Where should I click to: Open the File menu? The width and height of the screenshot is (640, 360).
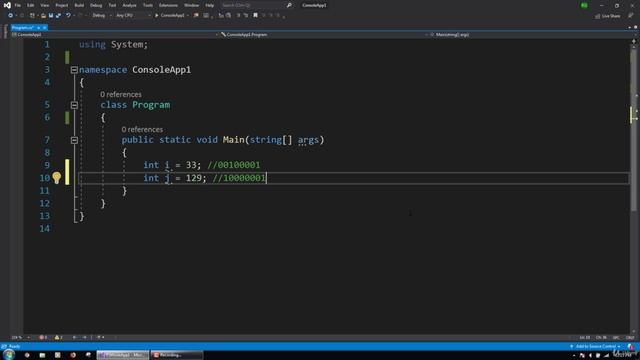(x=18, y=5)
